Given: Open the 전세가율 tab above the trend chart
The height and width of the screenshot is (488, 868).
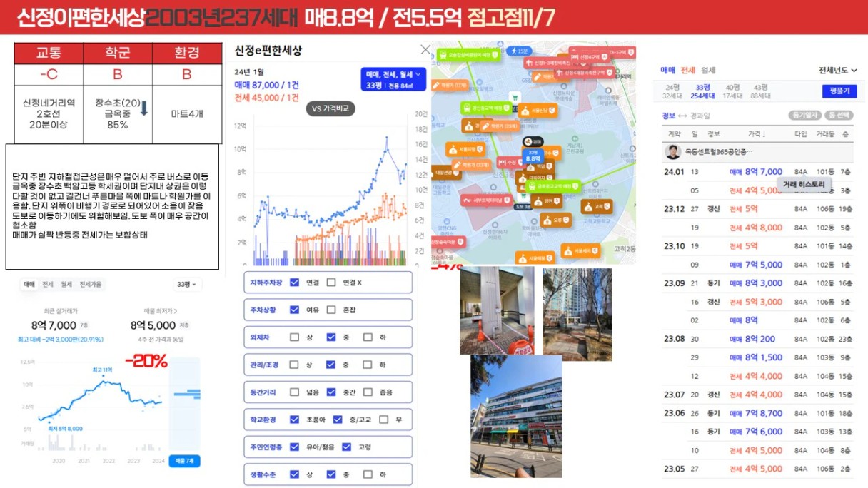Looking at the screenshot, I should pyautogui.click(x=90, y=285).
